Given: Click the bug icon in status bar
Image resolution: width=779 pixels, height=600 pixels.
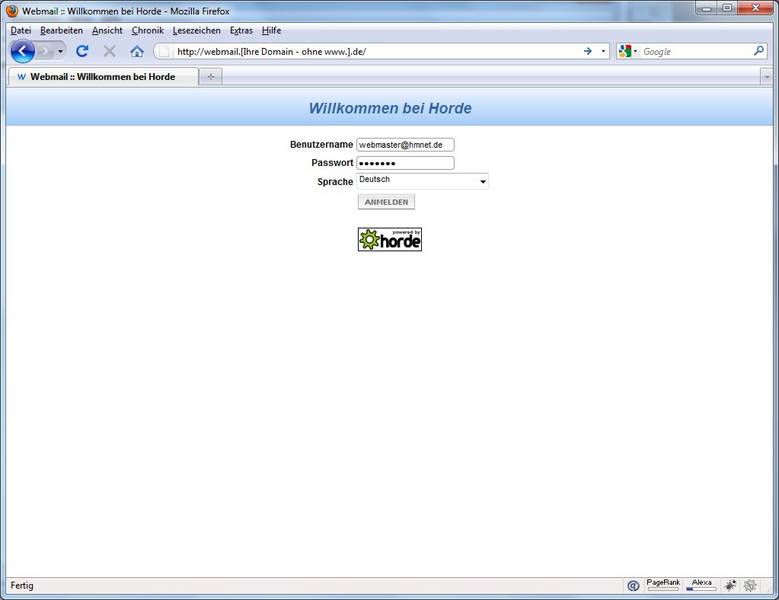Looking at the screenshot, I should (x=730, y=585).
